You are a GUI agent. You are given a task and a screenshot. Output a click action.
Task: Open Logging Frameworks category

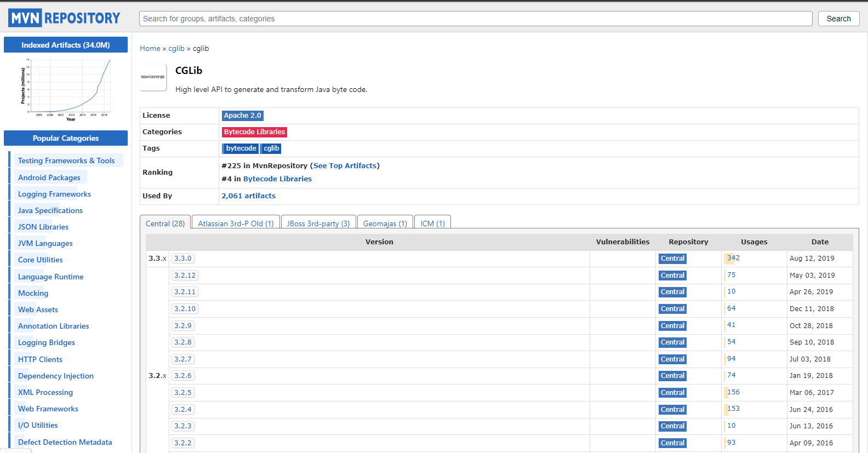click(54, 194)
